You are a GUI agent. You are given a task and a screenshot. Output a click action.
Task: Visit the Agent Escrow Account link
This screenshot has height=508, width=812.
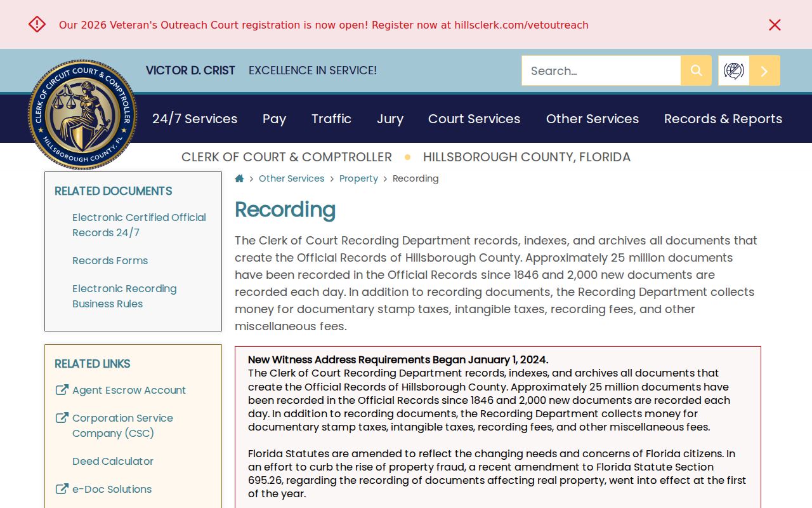[129, 390]
